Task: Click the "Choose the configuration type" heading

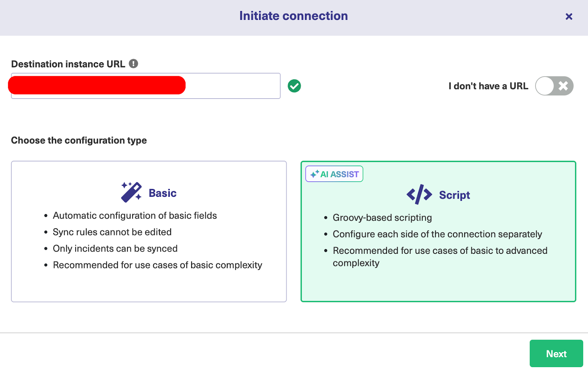Action: [79, 141]
